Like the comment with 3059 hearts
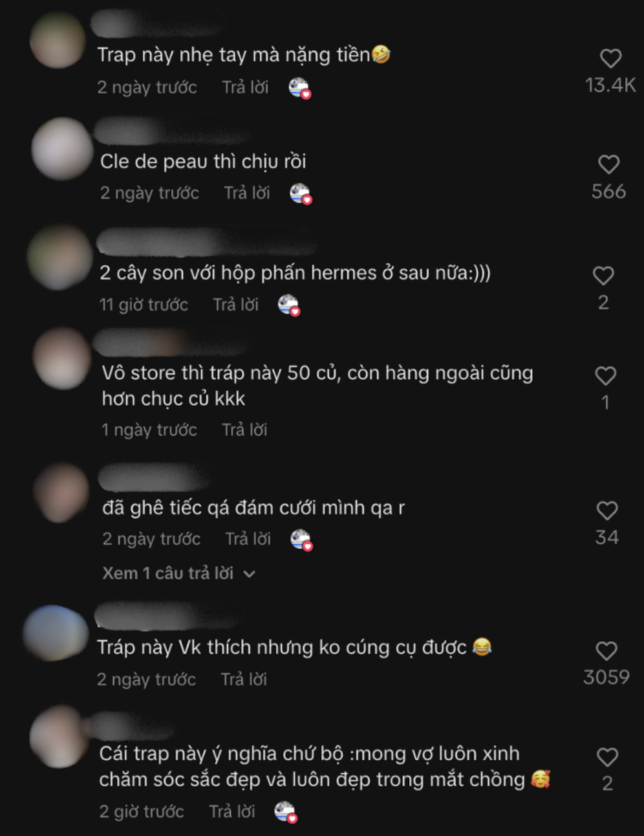 point(606,651)
